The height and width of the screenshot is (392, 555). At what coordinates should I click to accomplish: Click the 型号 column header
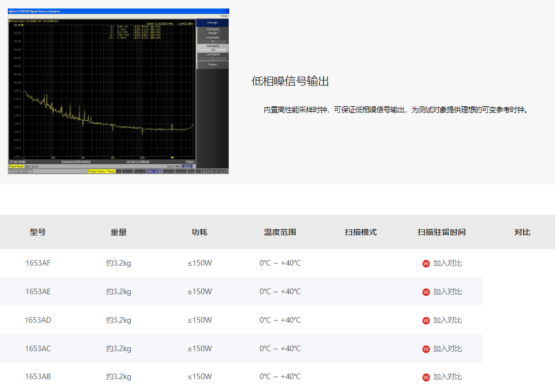pos(38,232)
